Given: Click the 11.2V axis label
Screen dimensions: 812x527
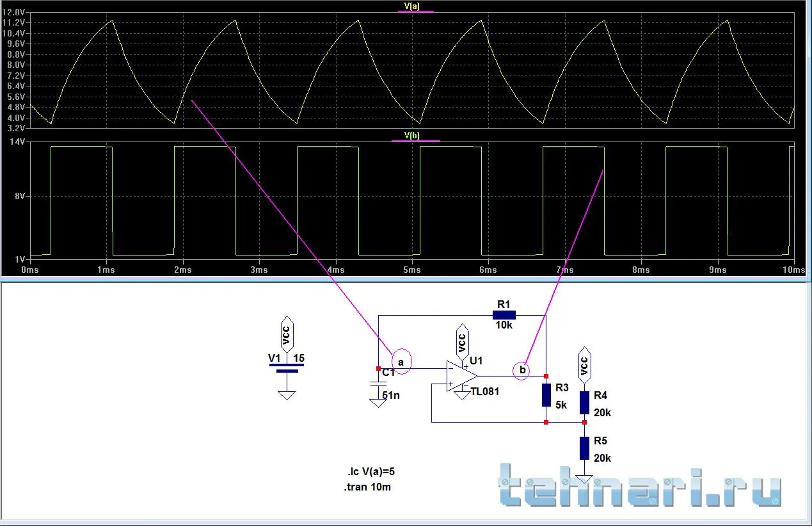Looking at the screenshot, I should click(x=12, y=22).
